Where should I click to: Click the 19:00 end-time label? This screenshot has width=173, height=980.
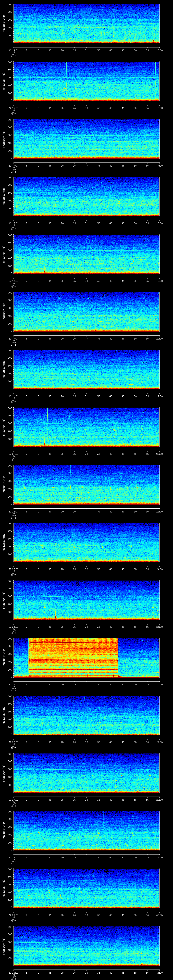[159, 281]
